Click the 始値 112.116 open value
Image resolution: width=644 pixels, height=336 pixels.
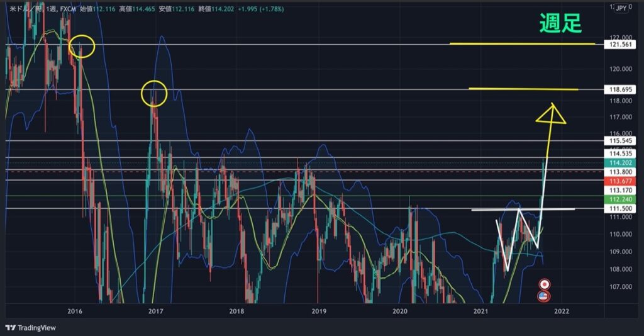(x=97, y=9)
